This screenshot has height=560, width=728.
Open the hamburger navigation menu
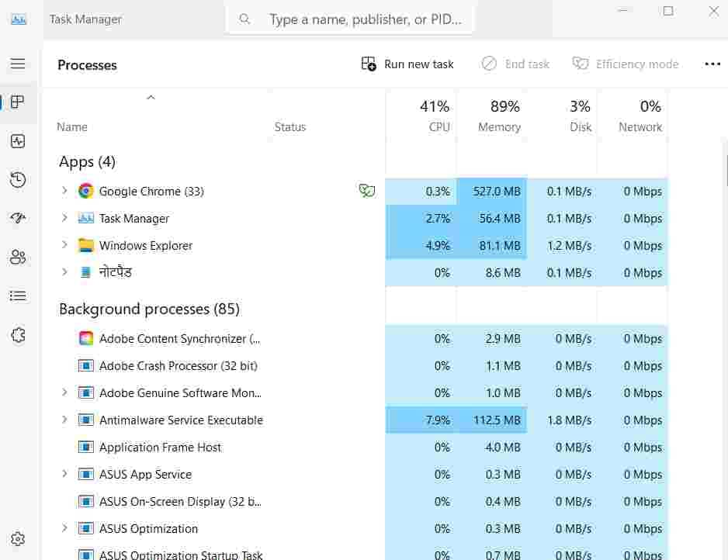18,64
